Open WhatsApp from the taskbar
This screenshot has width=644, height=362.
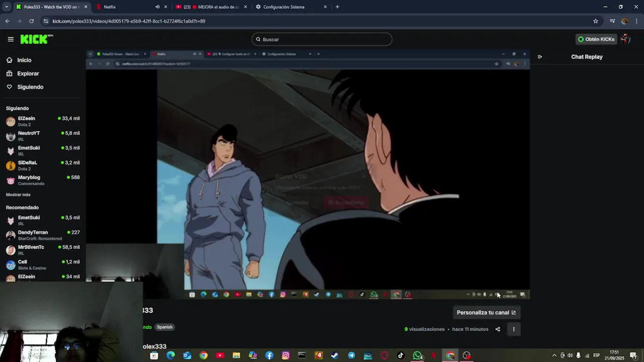[x=417, y=355]
